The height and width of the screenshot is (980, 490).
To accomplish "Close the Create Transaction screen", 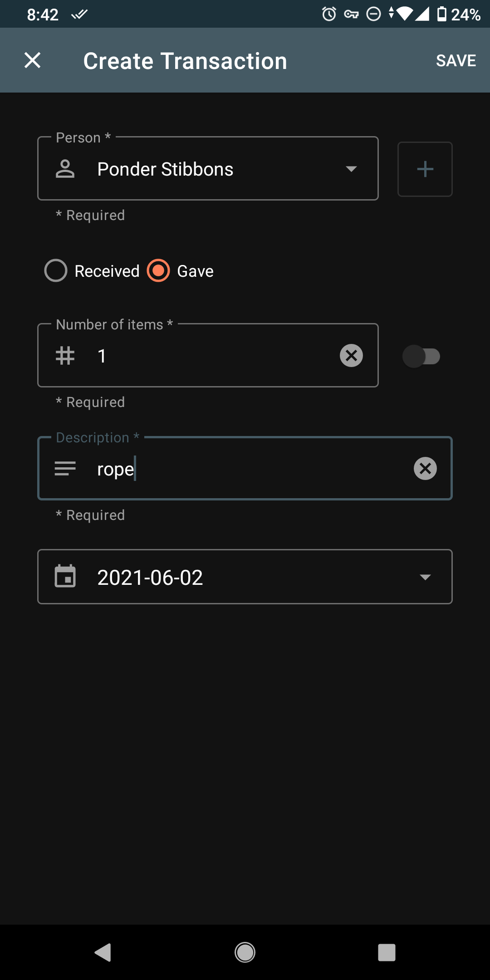I will click(x=32, y=60).
